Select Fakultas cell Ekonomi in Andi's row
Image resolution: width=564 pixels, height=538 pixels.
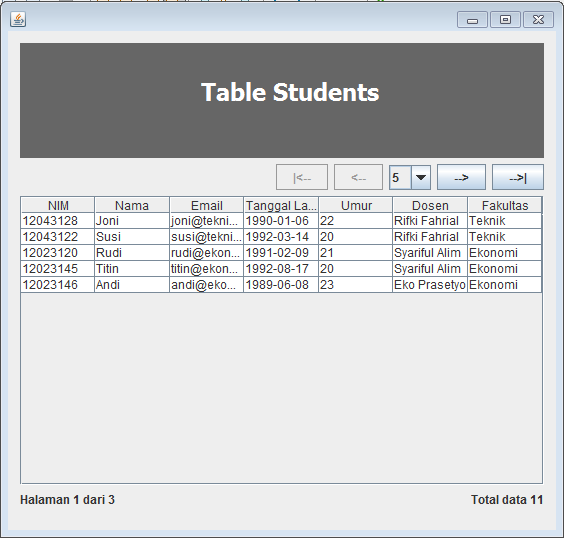pos(505,285)
